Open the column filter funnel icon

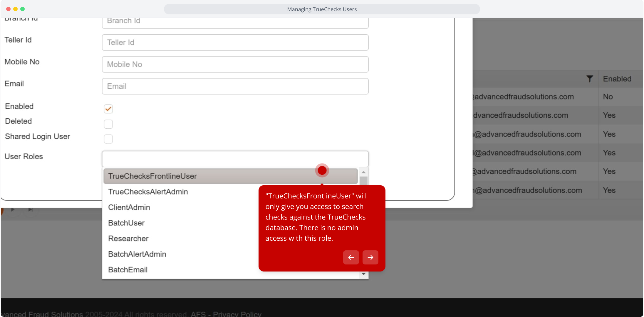point(589,79)
